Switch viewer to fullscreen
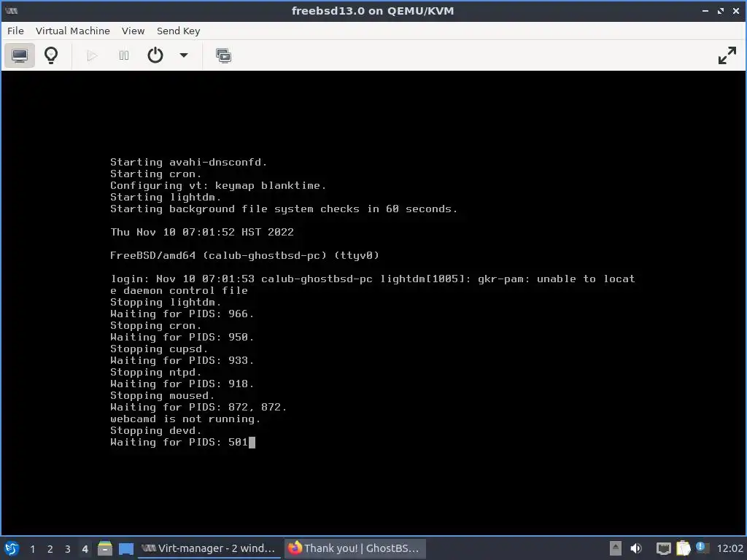747x560 pixels. (727, 55)
